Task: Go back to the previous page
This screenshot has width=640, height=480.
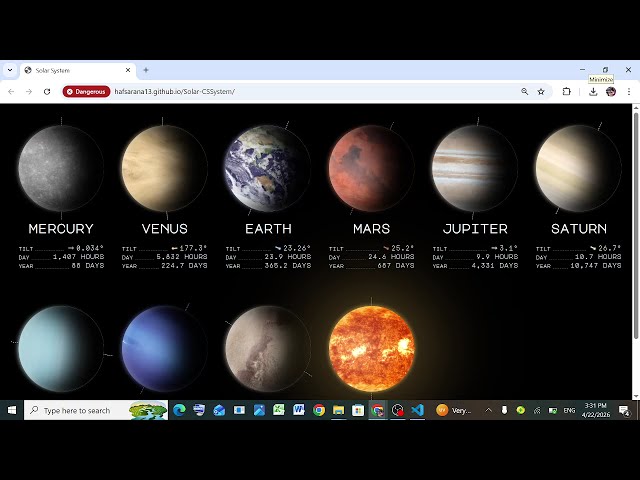Action: 11,91
